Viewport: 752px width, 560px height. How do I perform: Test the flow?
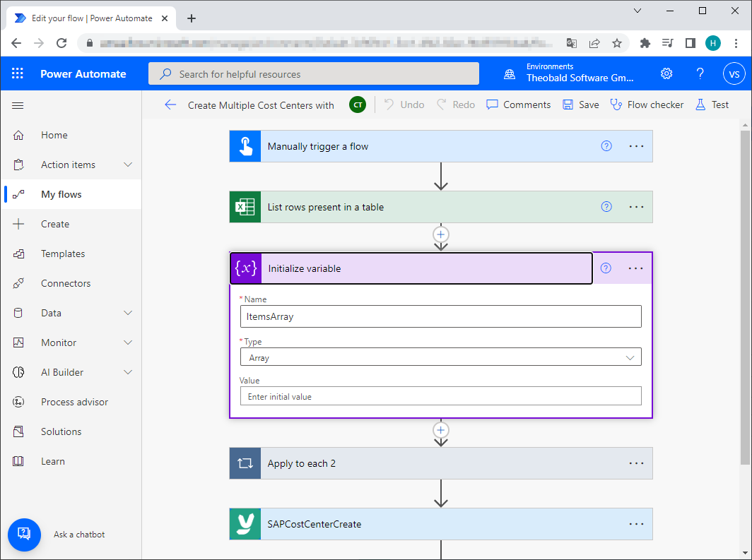712,105
